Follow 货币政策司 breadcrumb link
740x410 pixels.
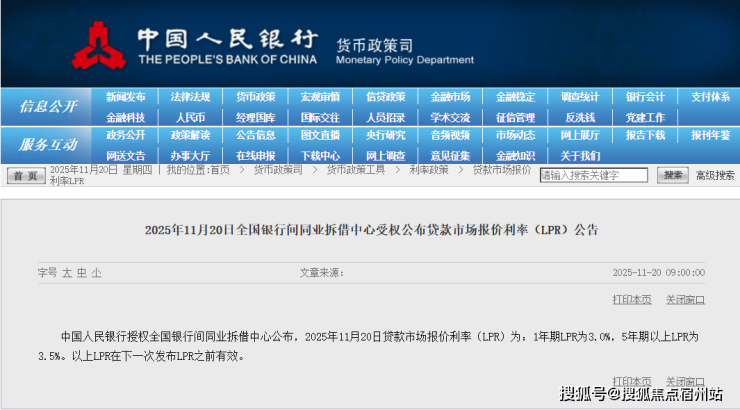[278, 170]
